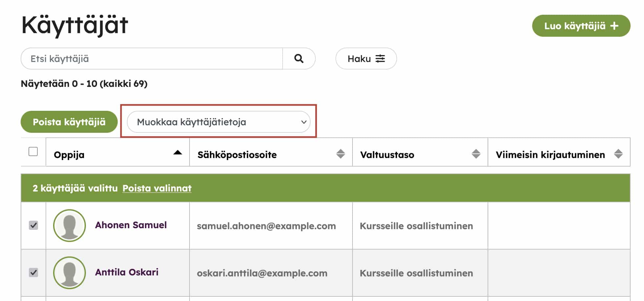Click the Näytetään 0 - 10 count text
This screenshot has height=301, width=644.
(84, 84)
